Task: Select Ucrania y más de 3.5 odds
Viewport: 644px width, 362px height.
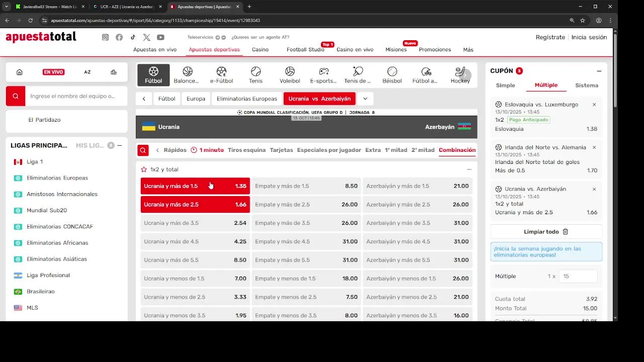Action: 195,223
